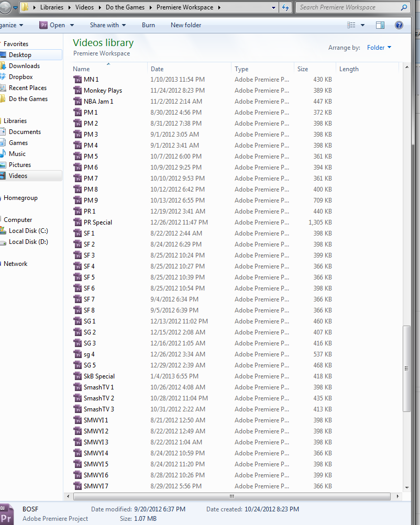
Task: Select the file named SG 5
Action: pos(90,365)
